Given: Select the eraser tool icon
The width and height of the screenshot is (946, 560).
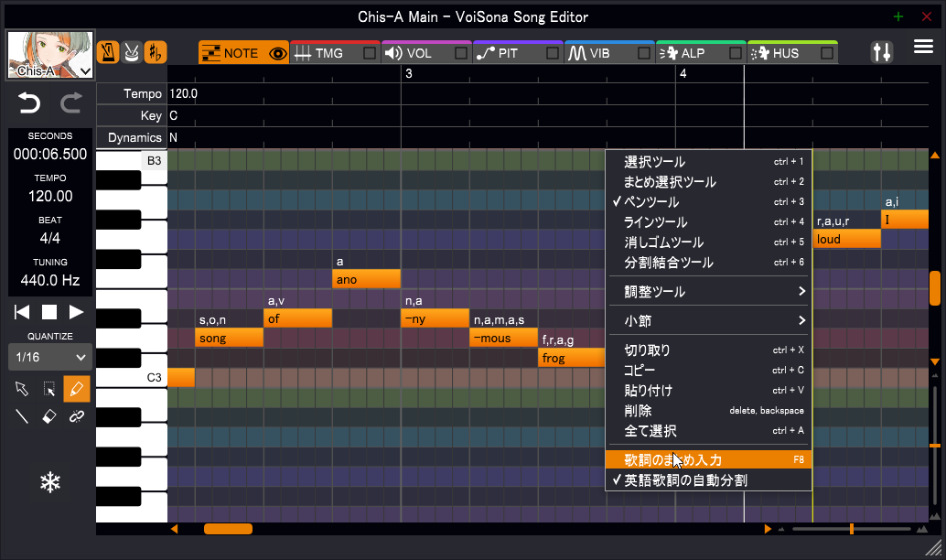Looking at the screenshot, I should [x=48, y=416].
